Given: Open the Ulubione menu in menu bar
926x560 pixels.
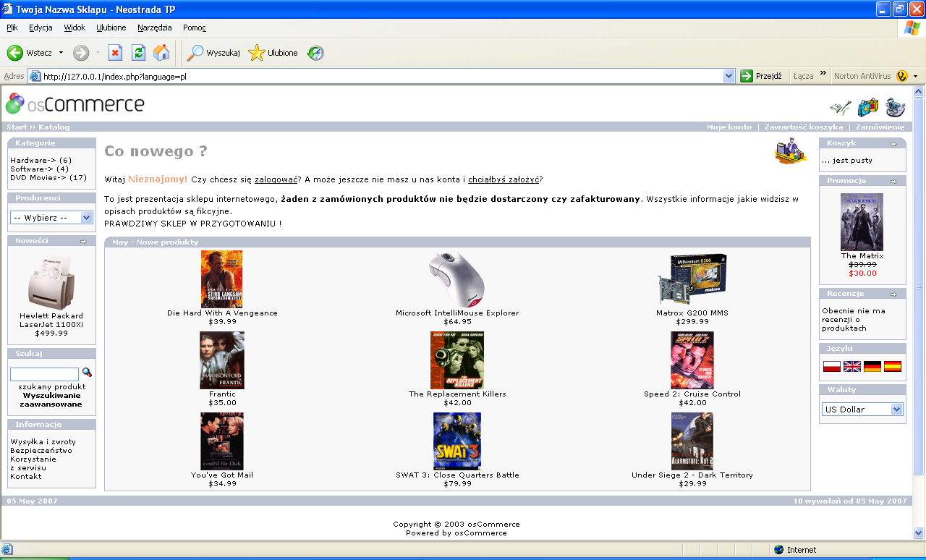Looking at the screenshot, I should pyautogui.click(x=111, y=27).
